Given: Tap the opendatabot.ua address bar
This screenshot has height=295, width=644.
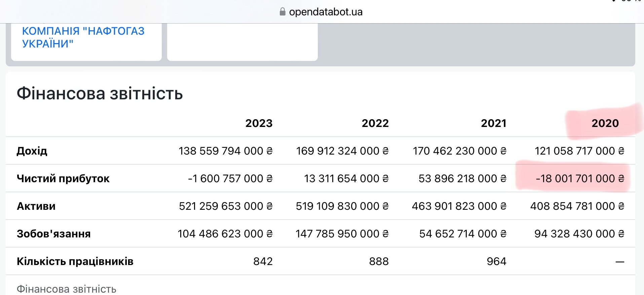Looking at the screenshot, I should click(x=322, y=12).
